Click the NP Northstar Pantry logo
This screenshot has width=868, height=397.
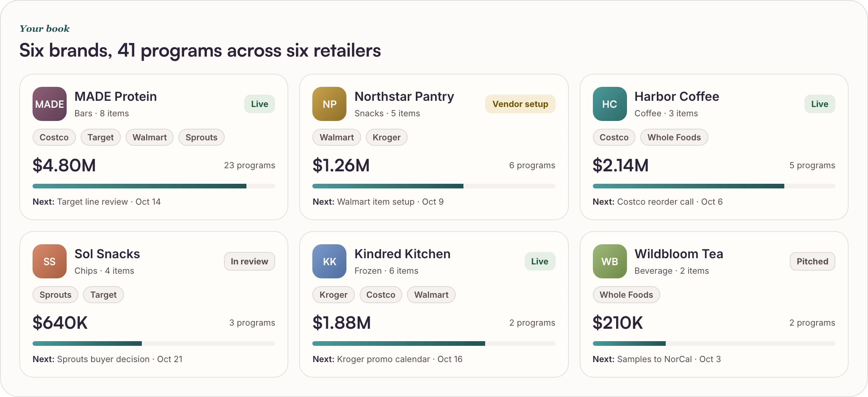329,104
